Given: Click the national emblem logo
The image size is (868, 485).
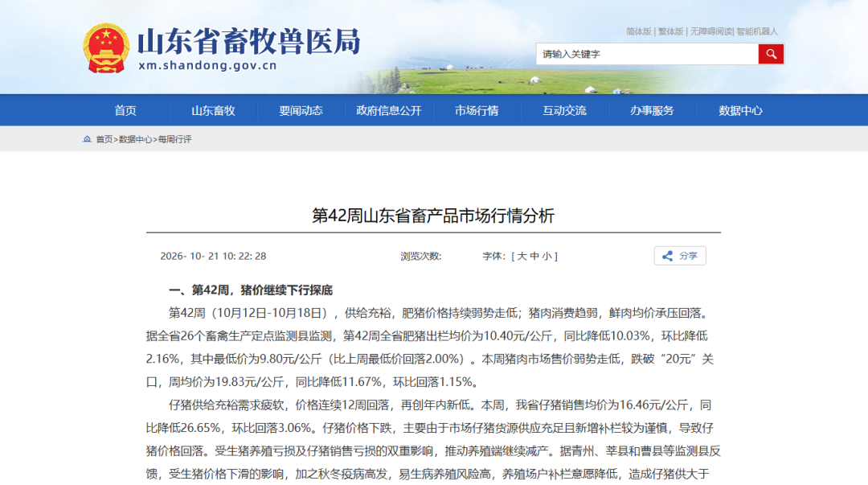Looking at the screenshot, I should [106, 48].
